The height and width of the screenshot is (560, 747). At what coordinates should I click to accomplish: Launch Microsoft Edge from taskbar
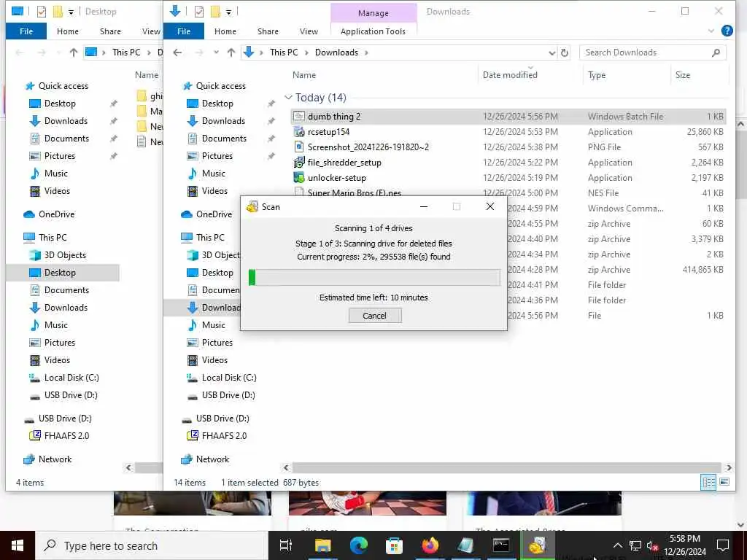click(358, 545)
